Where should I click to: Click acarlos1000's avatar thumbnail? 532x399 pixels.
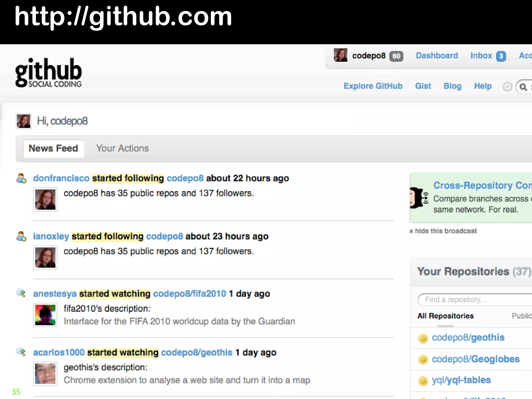click(45, 374)
